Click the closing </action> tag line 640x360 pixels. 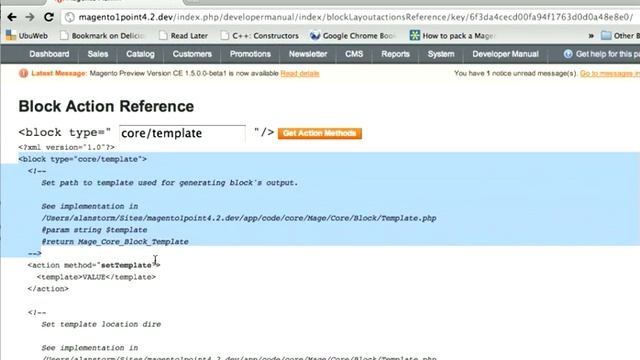click(x=48, y=289)
